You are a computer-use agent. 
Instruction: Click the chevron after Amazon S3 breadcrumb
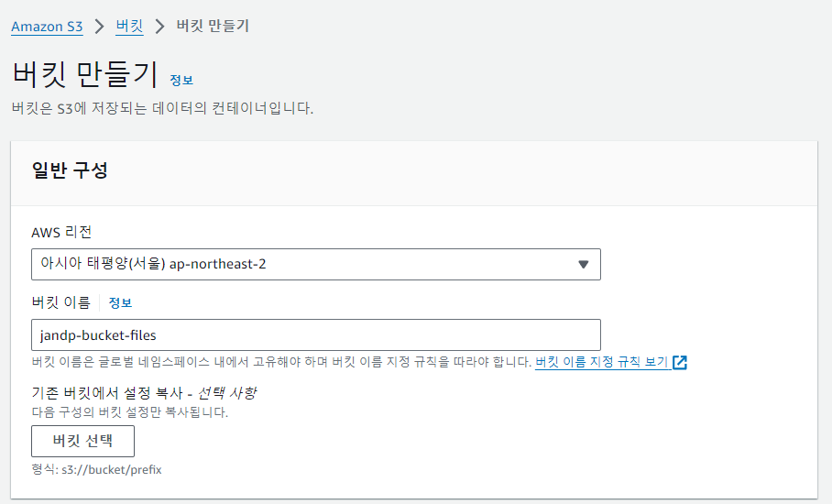coord(99,27)
